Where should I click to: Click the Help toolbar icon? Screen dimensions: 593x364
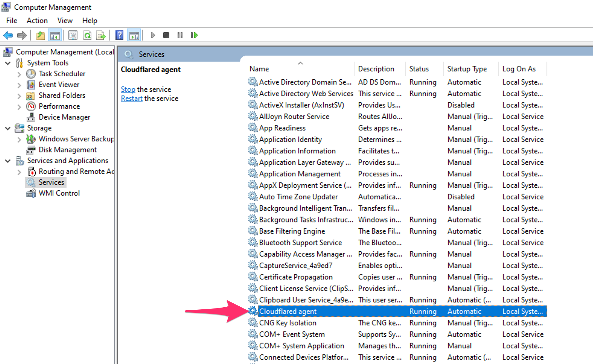119,35
